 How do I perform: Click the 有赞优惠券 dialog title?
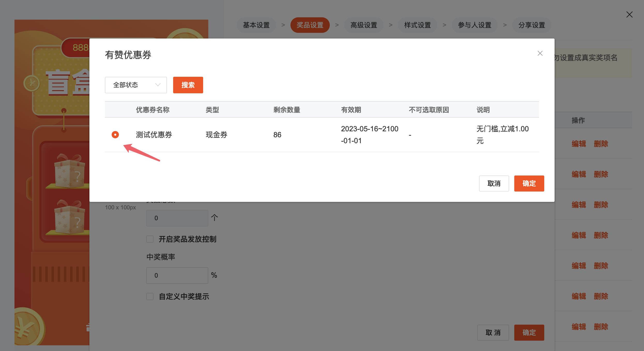[x=128, y=55]
